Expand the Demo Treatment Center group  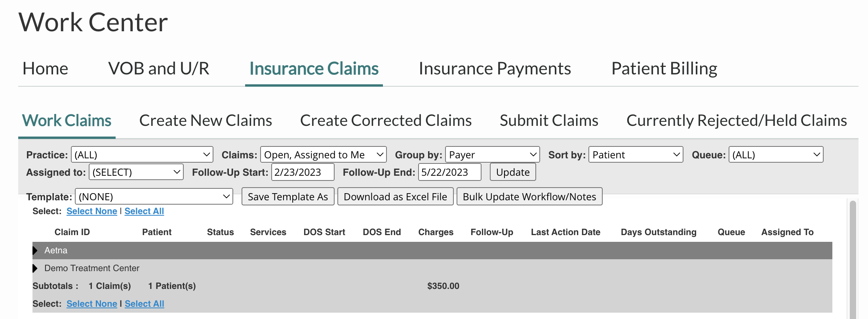coord(35,268)
